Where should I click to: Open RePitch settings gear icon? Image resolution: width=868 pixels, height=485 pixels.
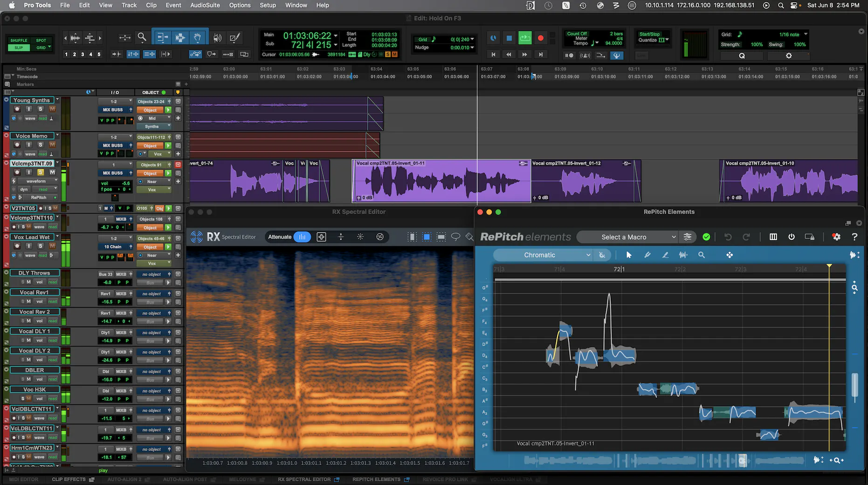[x=836, y=237]
